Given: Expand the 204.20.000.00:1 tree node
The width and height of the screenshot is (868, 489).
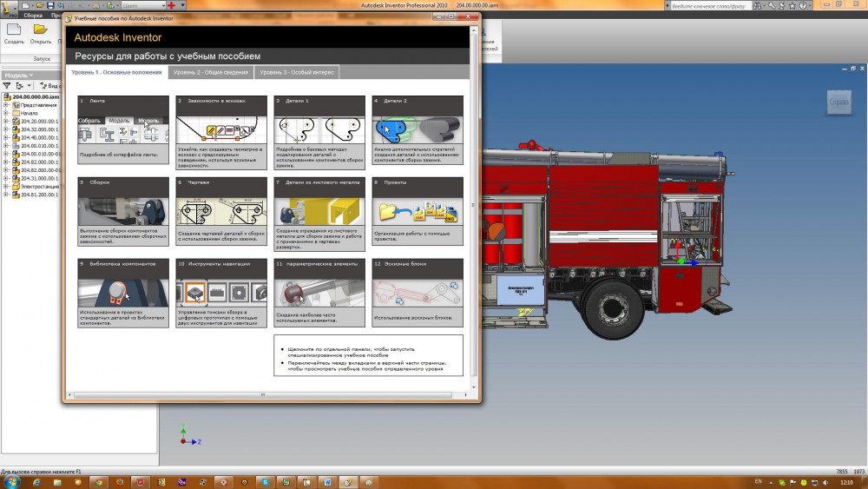Looking at the screenshot, I should 6,122.
